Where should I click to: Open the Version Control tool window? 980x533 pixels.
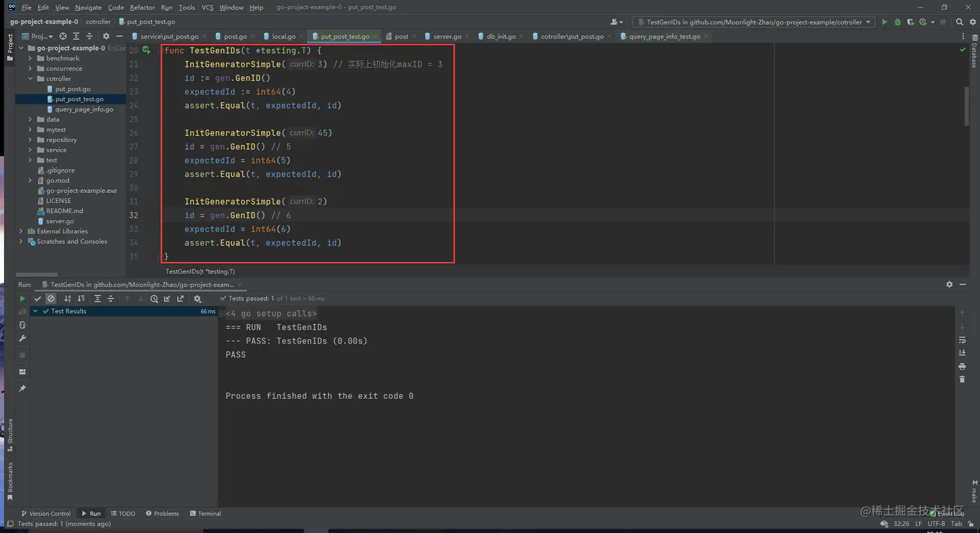(45, 514)
